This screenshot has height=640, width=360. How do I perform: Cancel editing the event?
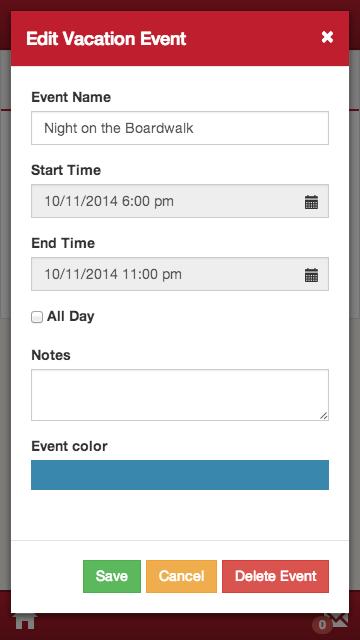click(181, 576)
